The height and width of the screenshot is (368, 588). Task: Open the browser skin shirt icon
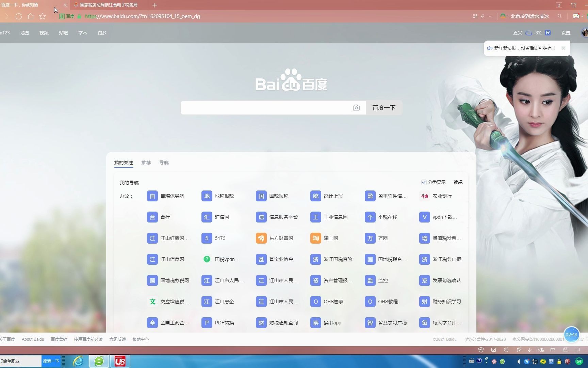(x=574, y=5)
